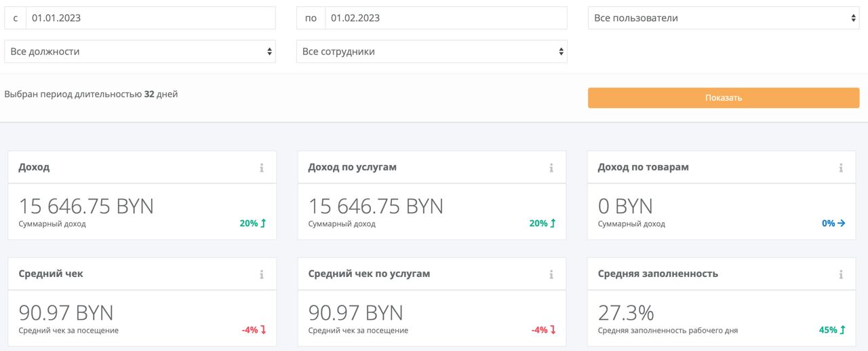Expand the Все должности dropdown
Image resolution: width=868 pixels, height=351 pixels.
click(140, 52)
